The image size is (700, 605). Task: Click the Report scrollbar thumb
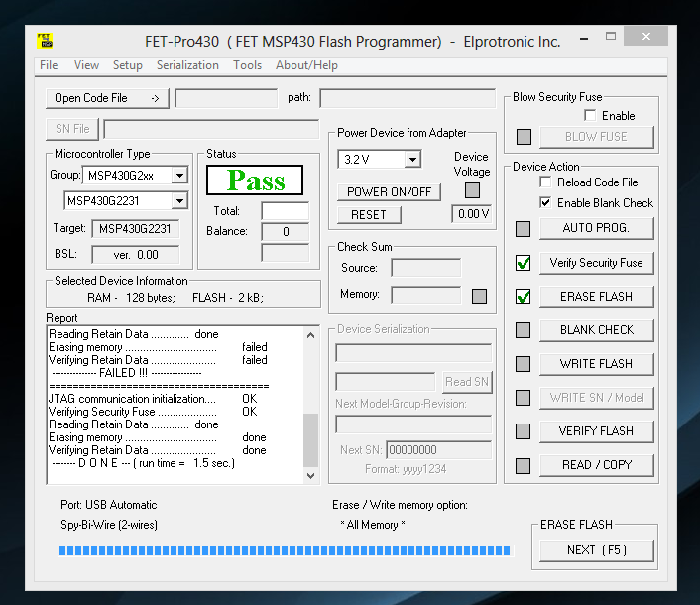pyautogui.click(x=310, y=439)
